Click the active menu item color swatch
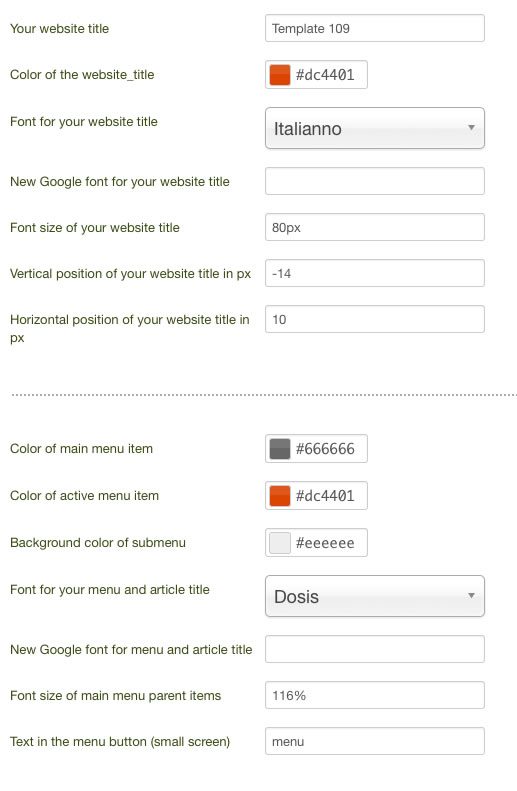 pos(280,495)
